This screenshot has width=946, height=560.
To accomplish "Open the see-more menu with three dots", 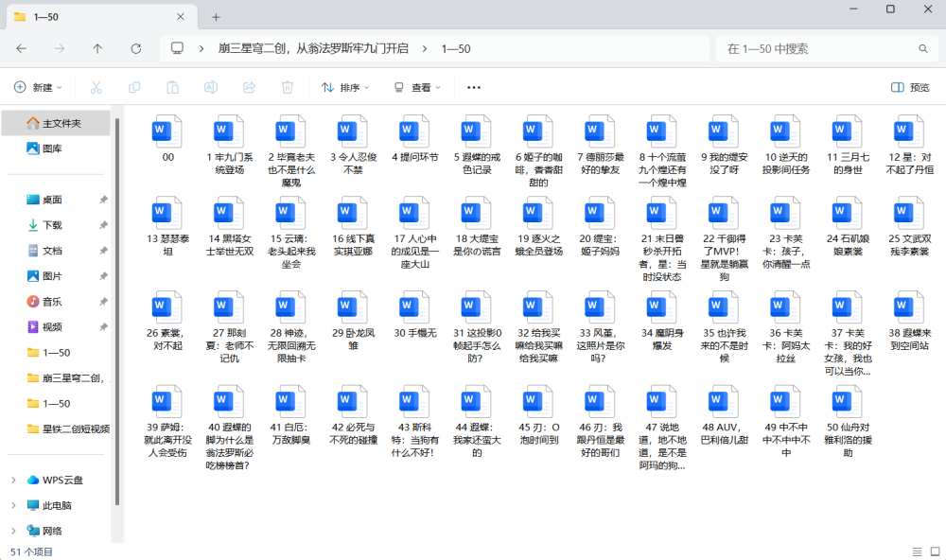I will [x=473, y=86].
